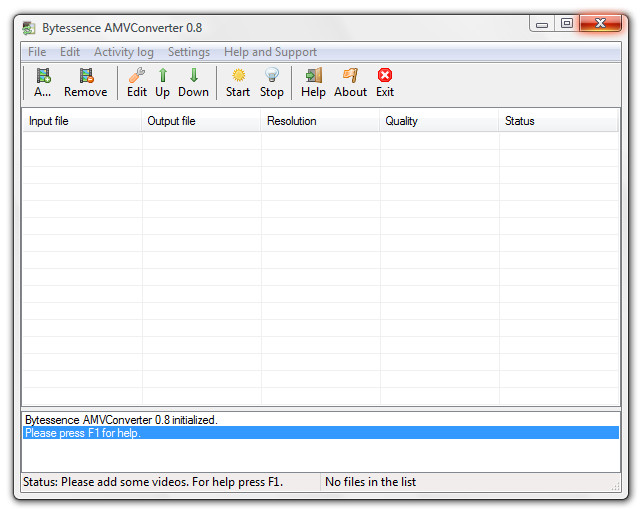Viewport: 643px width, 510px height.
Task: Move item Up with green arrow
Action: (x=162, y=82)
